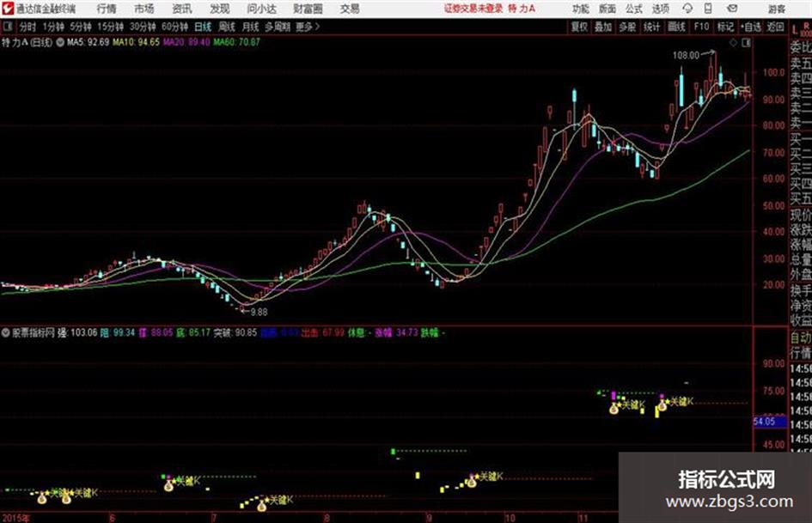Click the 复权 button
Image resolution: width=812 pixels, height=523 pixels.
coord(579,27)
